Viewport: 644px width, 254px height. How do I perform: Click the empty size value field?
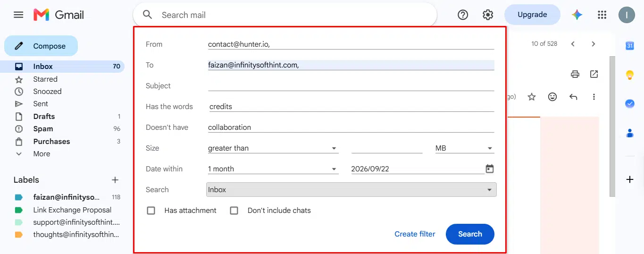tap(387, 148)
